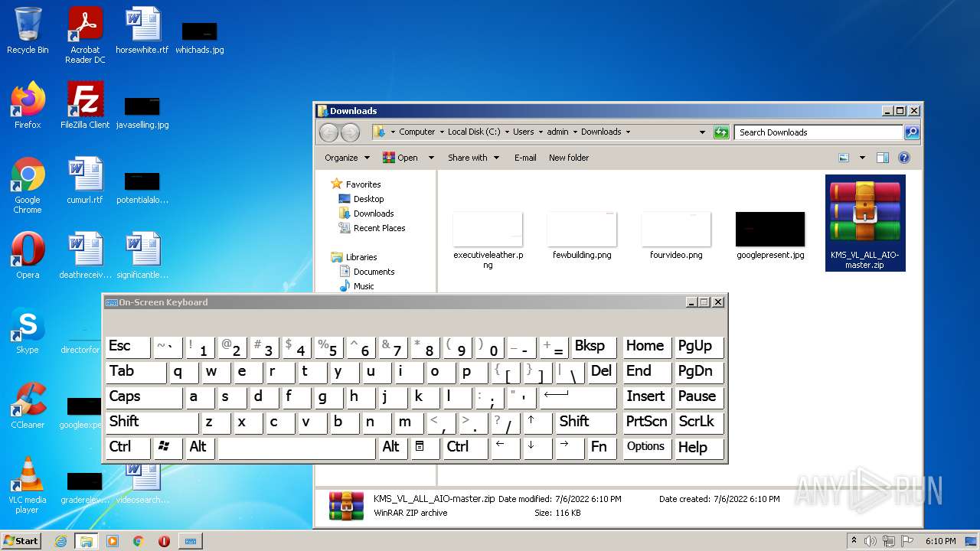The width and height of the screenshot is (980, 551).
Task: Click Computer in the address breadcrumb
Action: tap(417, 132)
